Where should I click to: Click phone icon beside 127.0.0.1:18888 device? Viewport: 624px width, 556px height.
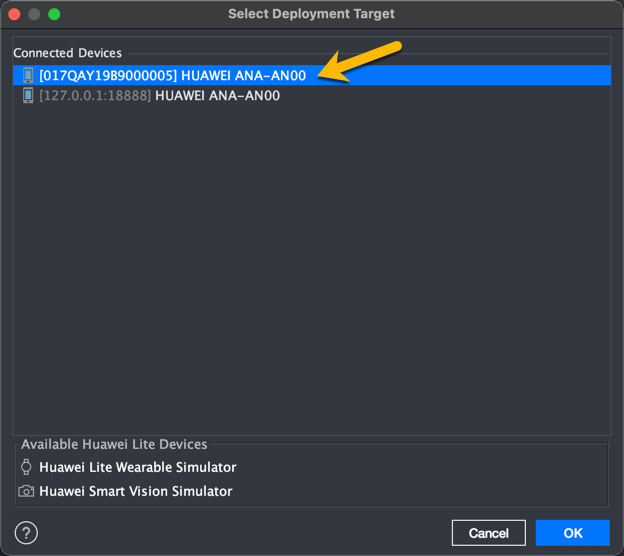point(28,96)
